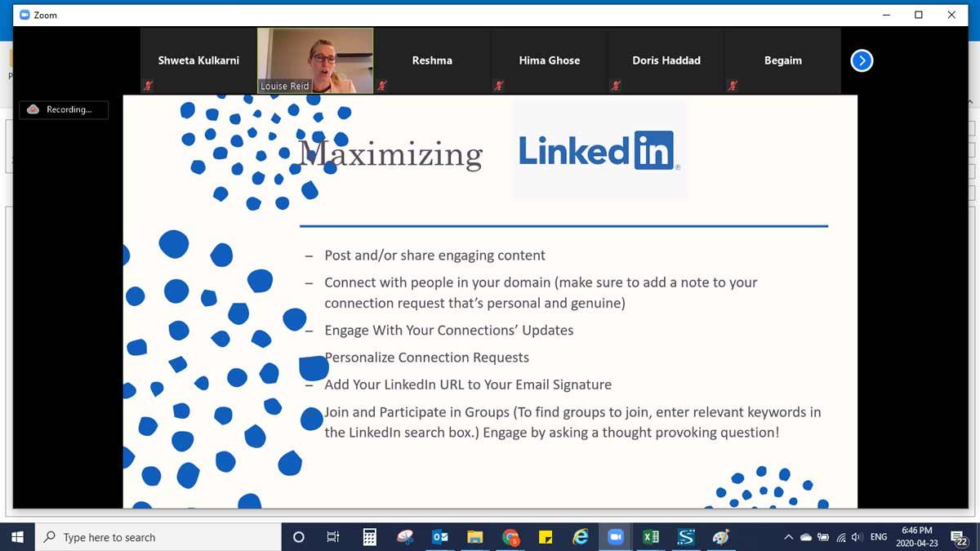
Task: Open Excel from the taskbar
Action: 651,537
